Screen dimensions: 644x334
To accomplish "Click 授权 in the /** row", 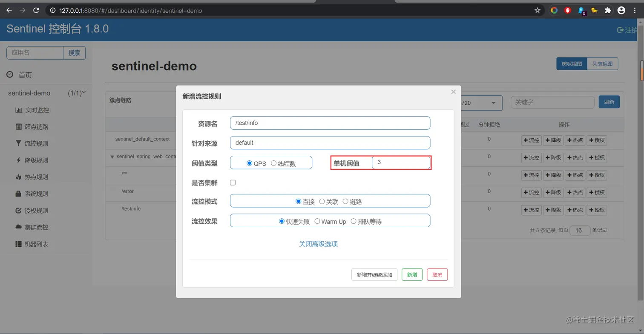I will pos(597,175).
